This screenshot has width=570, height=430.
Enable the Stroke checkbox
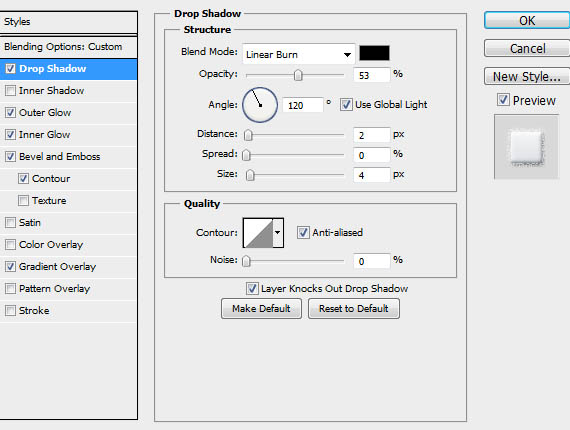click(11, 310)
